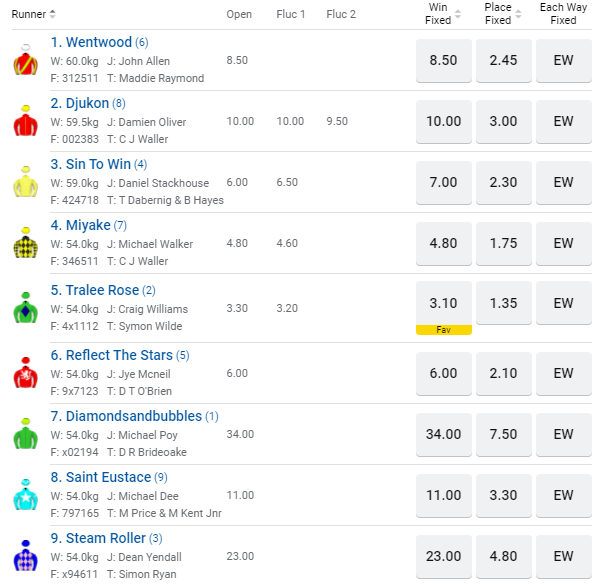The image size is (605, 585).
Task: Select Tralee Rose favourite win odds 3.10
Action: pos(443,303)
